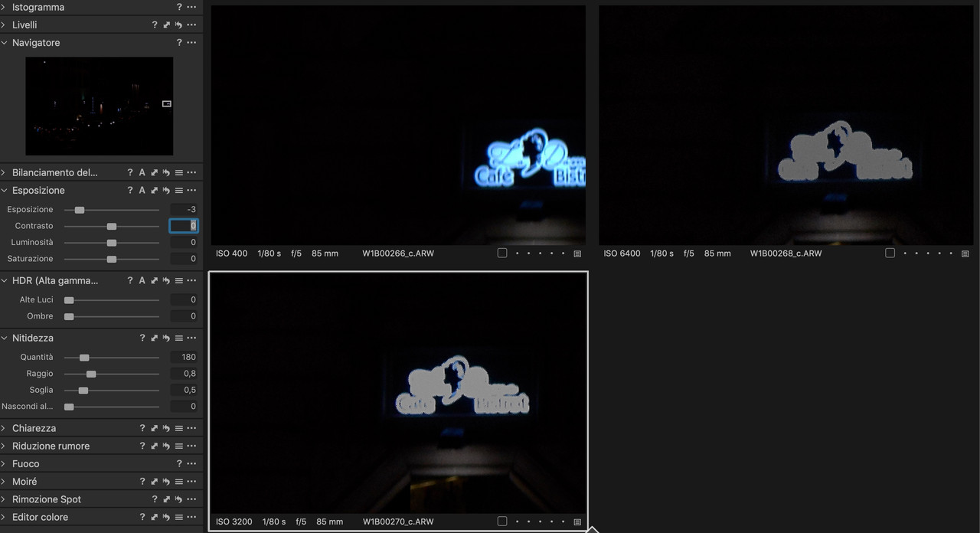
Task: Select the ISO 3200 image W1B00270_c.ARW
Action: tap(398, 393)
